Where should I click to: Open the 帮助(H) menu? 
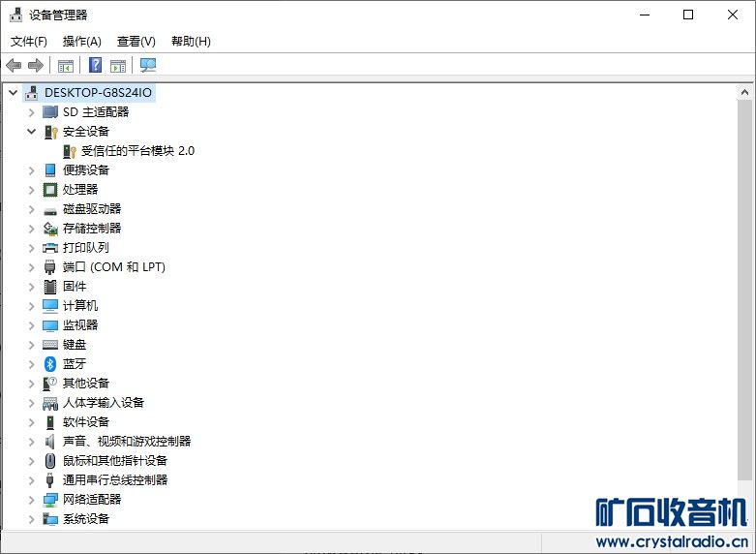point(191,42)
